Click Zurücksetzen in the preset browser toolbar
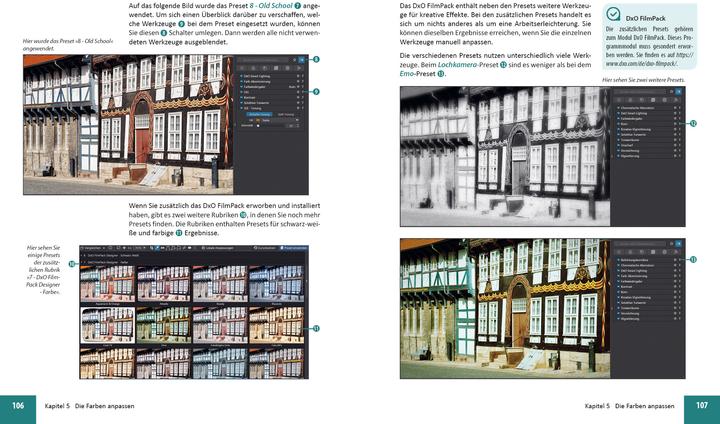The width and height of the screenshot is (720, 424). (265, 248)
